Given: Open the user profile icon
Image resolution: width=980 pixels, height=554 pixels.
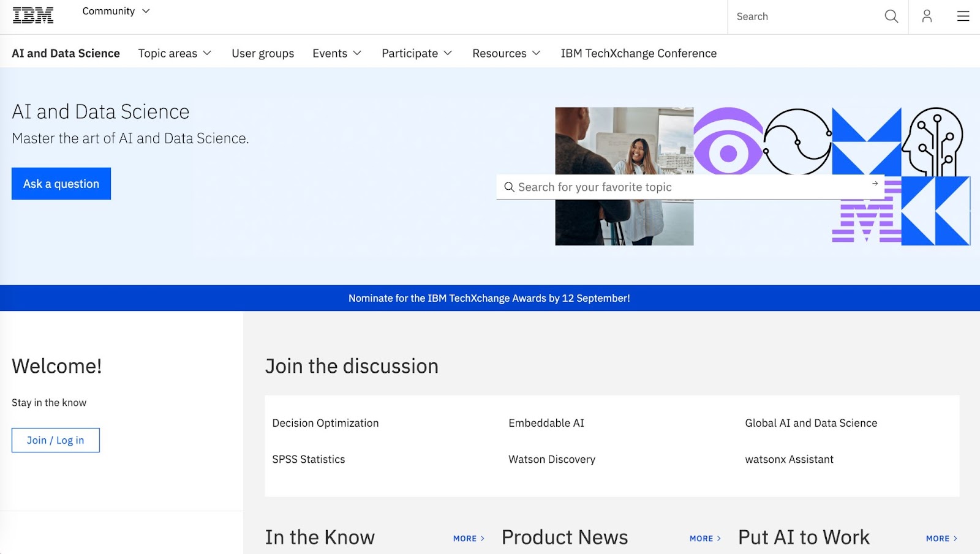Looking at the screenshot, I should click(x=927, y=17).
